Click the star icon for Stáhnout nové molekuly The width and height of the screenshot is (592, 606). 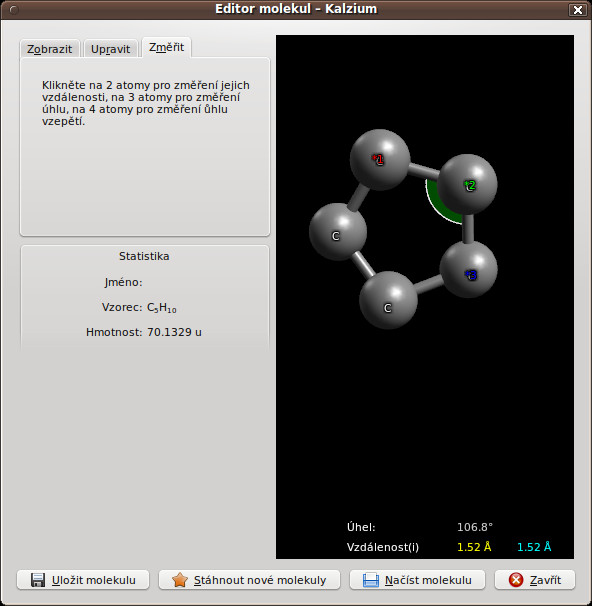[180, 580]
